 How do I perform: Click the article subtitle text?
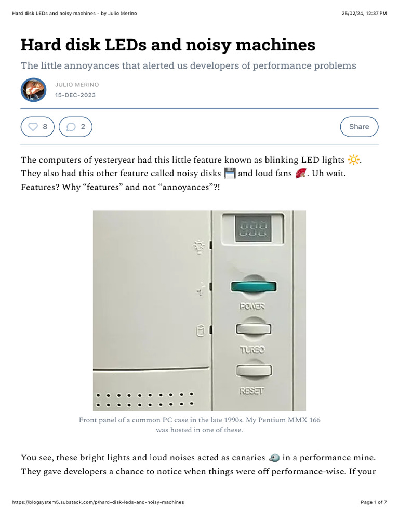pos(189,65)
